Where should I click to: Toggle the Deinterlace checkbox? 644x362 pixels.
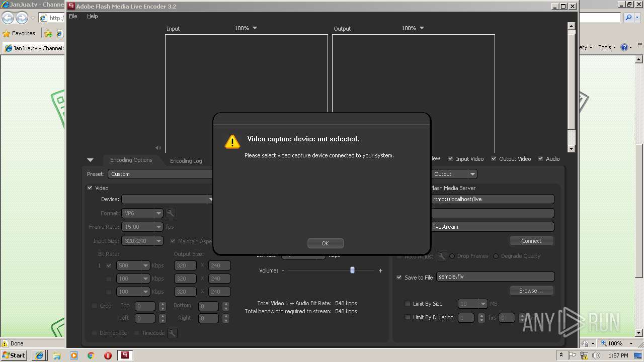pyautogui.click(x=94, y=333)
